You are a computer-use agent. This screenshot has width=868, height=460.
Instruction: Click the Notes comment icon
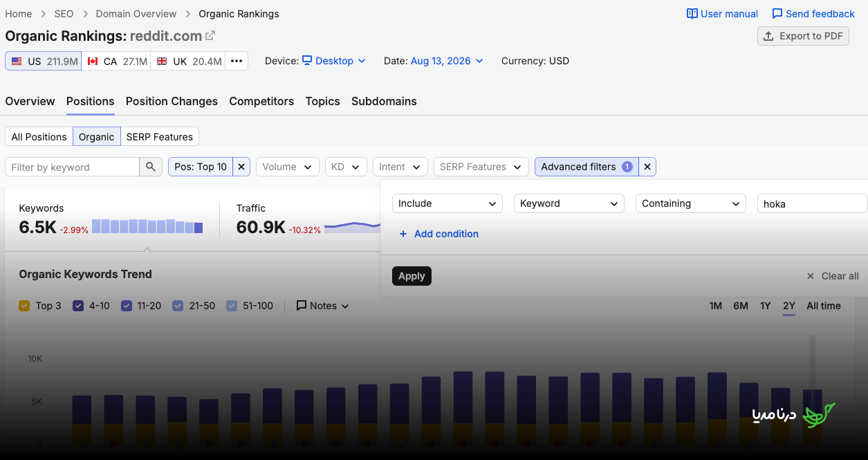(x=302, y=306)
